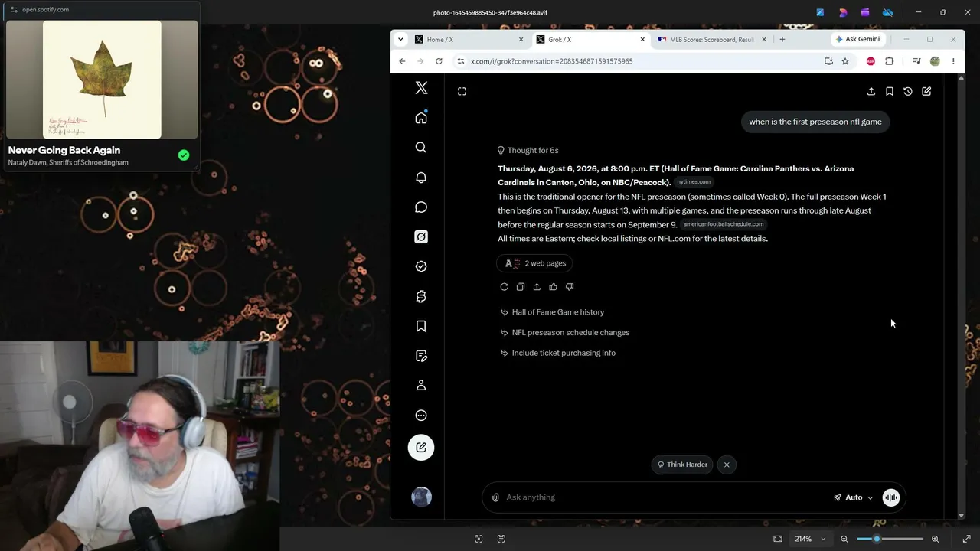Start a new Grok chat
This screenshot has width=980, height=551.
pos(926,91)
